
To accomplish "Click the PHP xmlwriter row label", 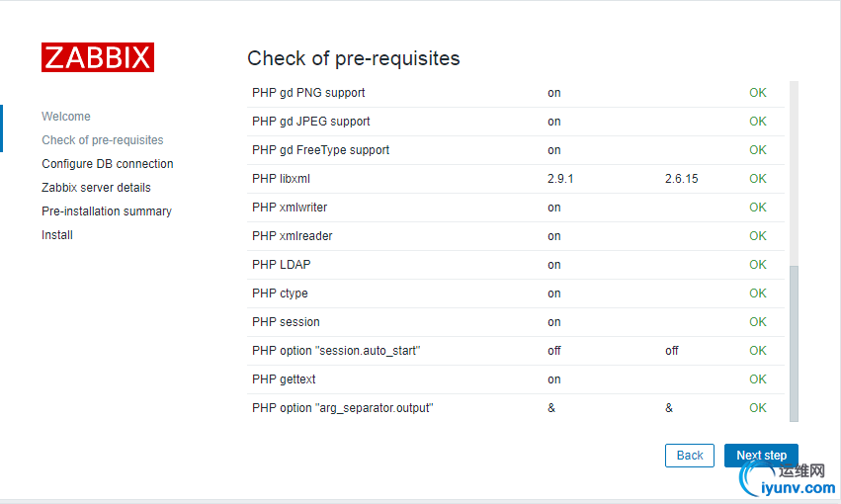I will [290, 208].
